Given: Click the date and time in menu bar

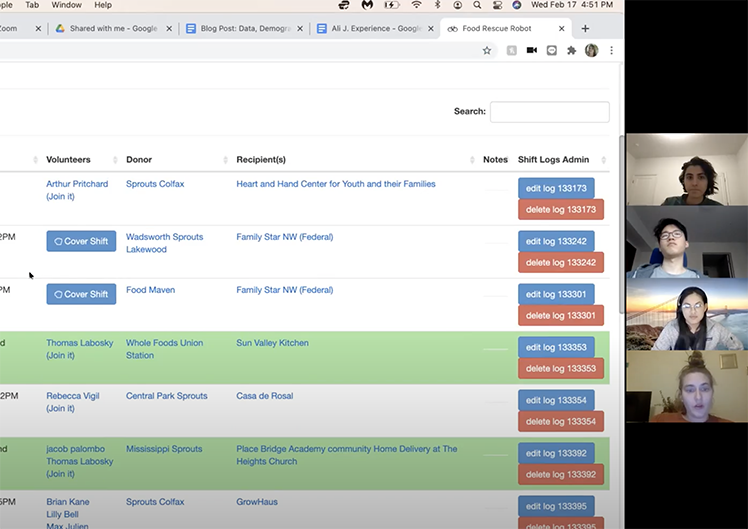Looking at the screenshot, I should click(572, 5).
